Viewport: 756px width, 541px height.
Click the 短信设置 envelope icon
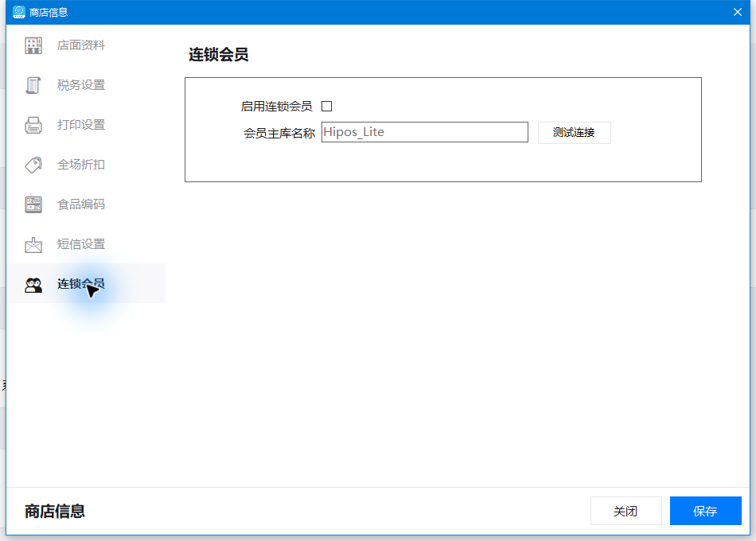[33, 244]
